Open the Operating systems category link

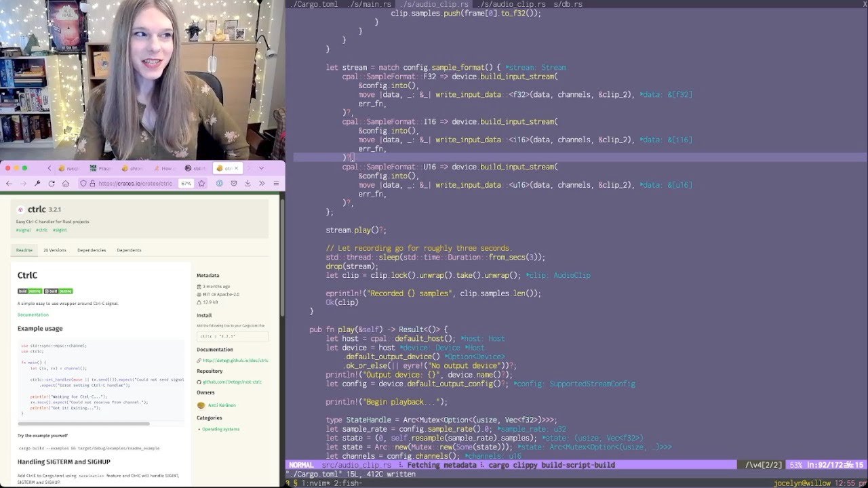point(220,429)
